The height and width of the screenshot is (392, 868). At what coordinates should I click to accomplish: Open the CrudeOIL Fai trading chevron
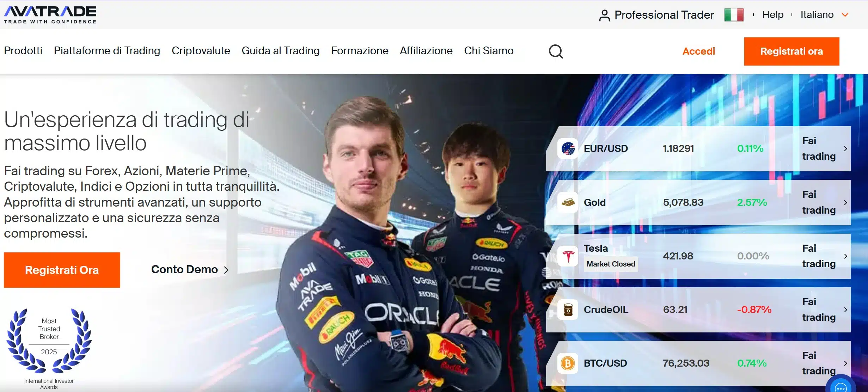point(845,310)
